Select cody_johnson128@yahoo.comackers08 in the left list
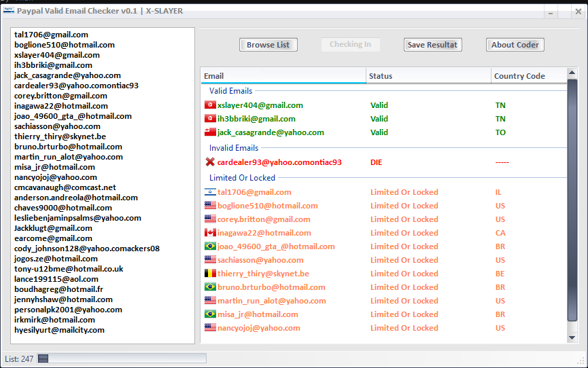588x368 pixels. click(86, 249)
